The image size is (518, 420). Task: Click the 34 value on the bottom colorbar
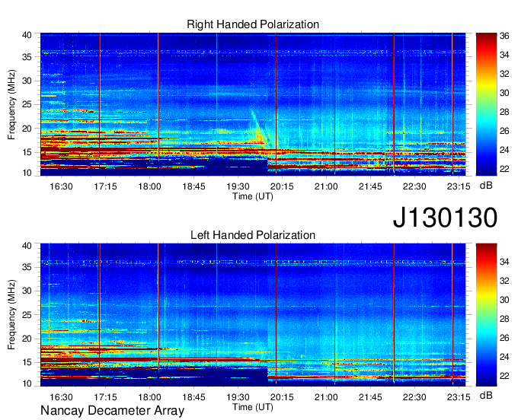[504, 262]
